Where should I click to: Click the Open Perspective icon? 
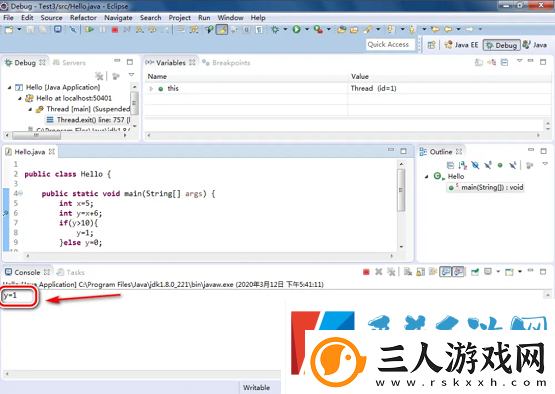pyautogui.click(x=431, y=45)
